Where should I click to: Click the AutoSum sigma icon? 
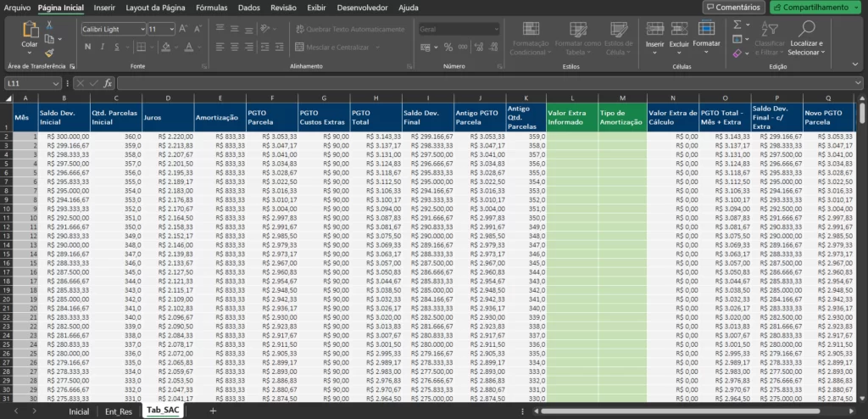pos(737,25)
